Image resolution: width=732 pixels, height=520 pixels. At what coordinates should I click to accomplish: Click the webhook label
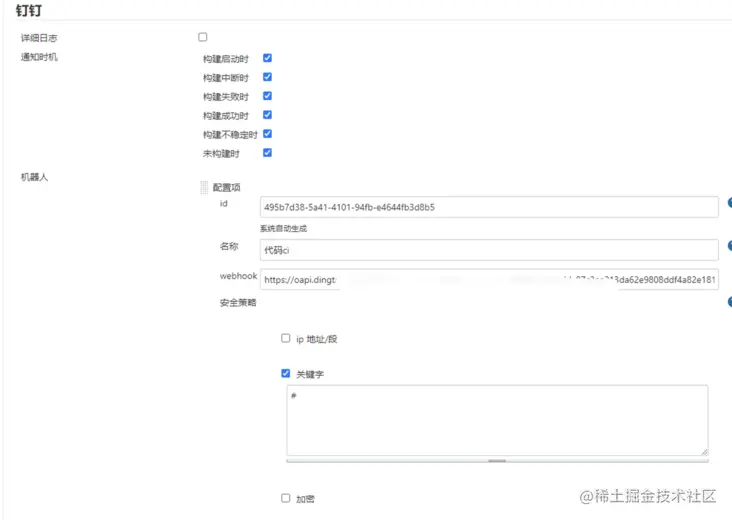tap(238, 276)
